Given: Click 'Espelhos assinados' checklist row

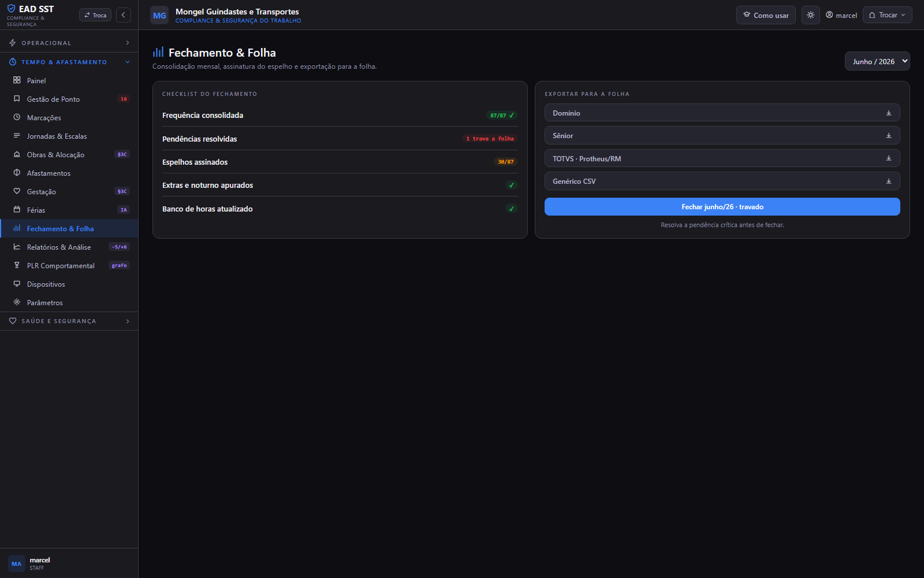Looking at the screenshot, I should point(340,162).
